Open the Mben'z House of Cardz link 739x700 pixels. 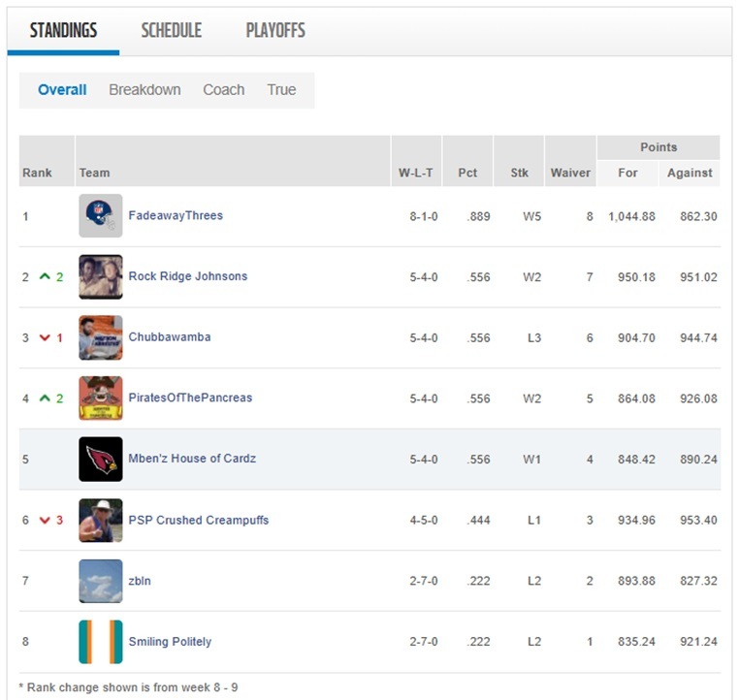click(192, 459)
